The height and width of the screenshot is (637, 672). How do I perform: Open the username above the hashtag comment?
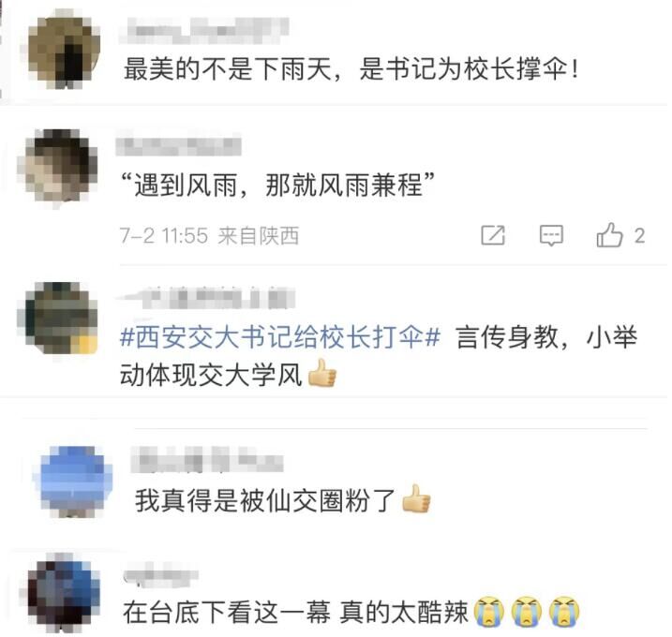207,296
